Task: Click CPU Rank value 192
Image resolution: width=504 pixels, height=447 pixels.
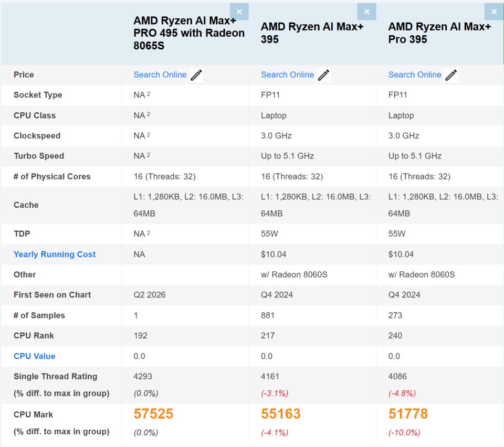Action: click(x=141, y=336)
